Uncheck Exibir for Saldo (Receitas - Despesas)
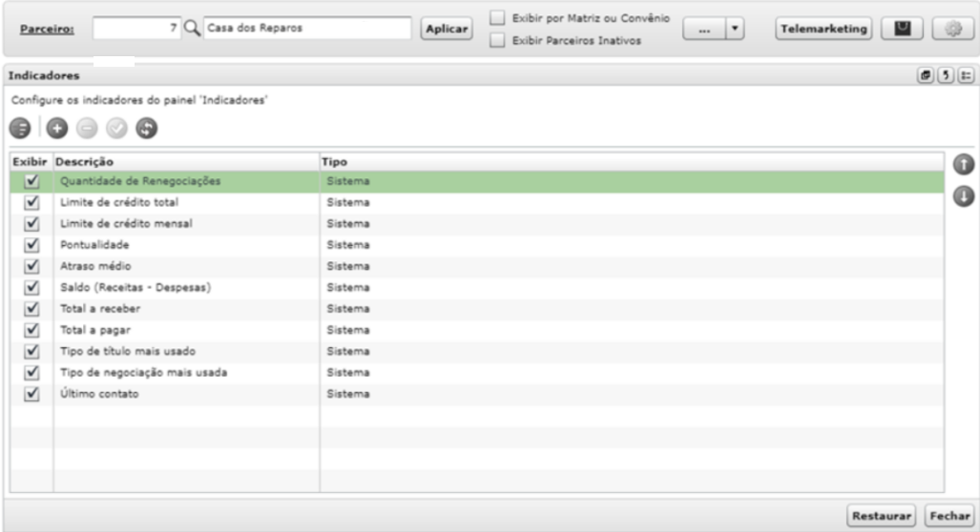This screenshot has height=532, width=980. 31,287
